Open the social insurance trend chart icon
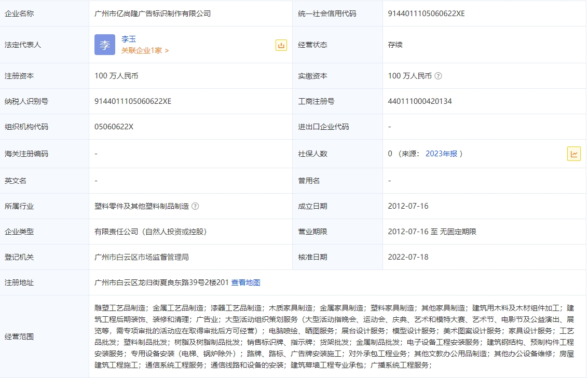The height and width of the screenshot is (378, 588). 574,154
